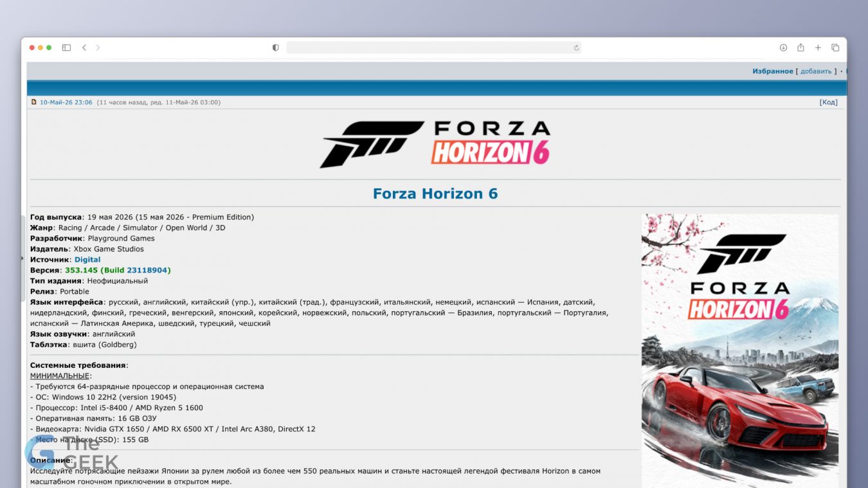Click the Share icon in toolbar
Image resolution: width=868 pixels, height=488 pixels.
[800, 48]
